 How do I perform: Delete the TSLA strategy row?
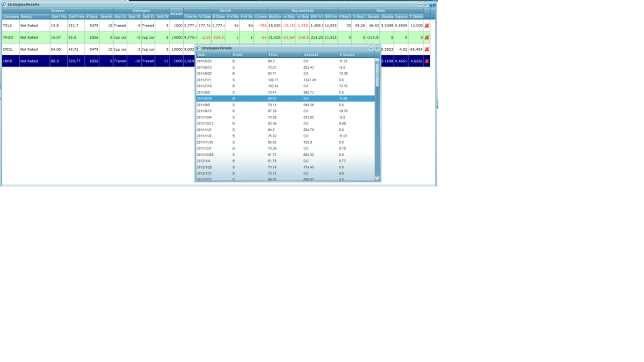(427, 26)
